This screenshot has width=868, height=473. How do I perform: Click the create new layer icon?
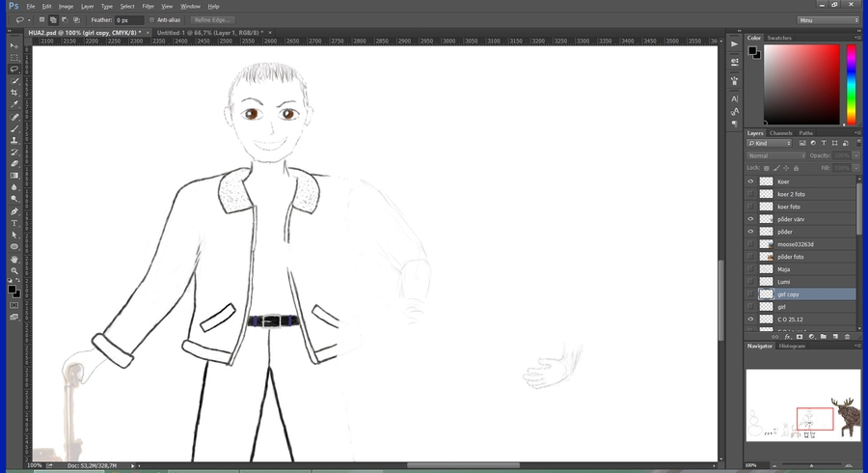coord(835,337)
